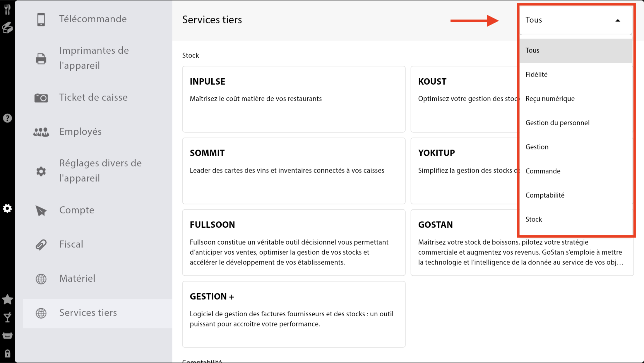The image size is (644, 363).
Task: Click the star icon in left rail
Action: point(7,299)
